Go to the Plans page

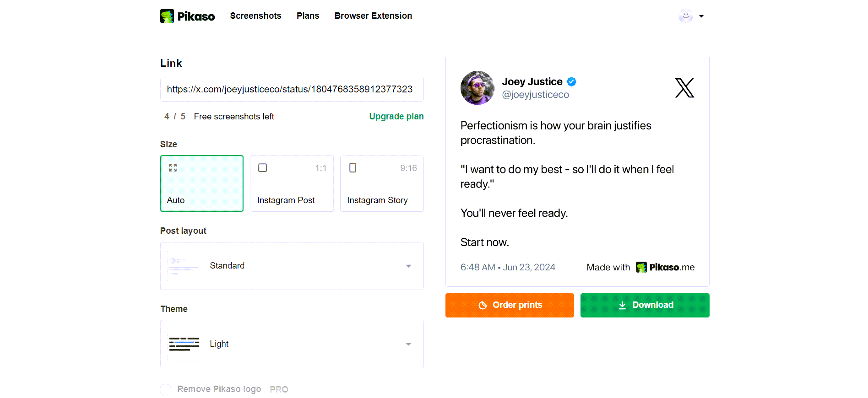click(x=308, y=16)
